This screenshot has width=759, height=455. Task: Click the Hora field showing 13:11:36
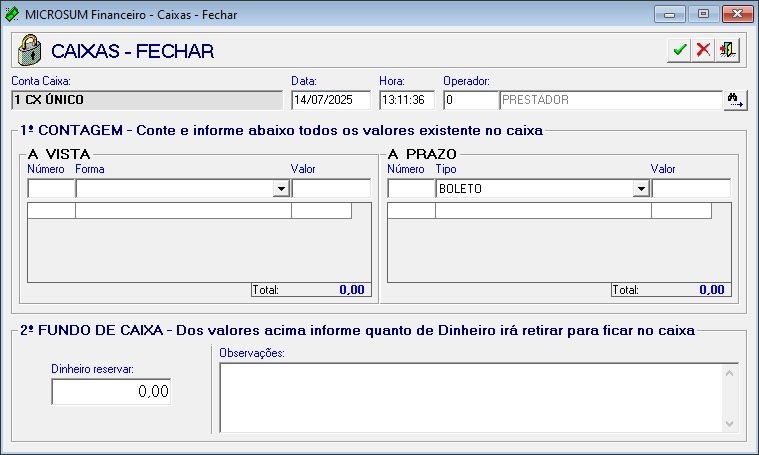407,100
